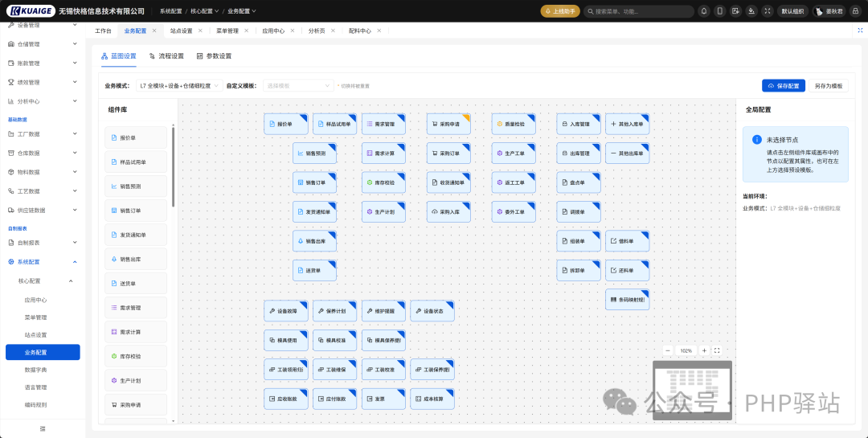Select the 生产工单 node on canvas

[x=514, y=154]
